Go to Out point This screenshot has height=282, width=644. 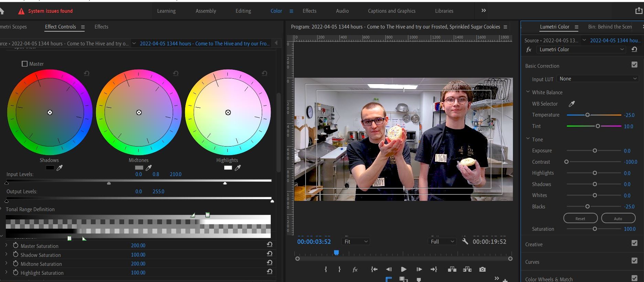434,269
